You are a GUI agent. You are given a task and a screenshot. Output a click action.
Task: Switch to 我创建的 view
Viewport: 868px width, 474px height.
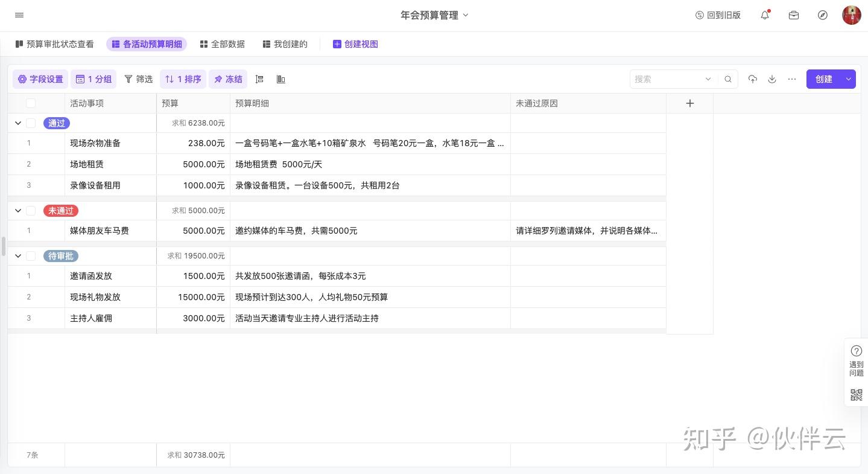point(285,44)
